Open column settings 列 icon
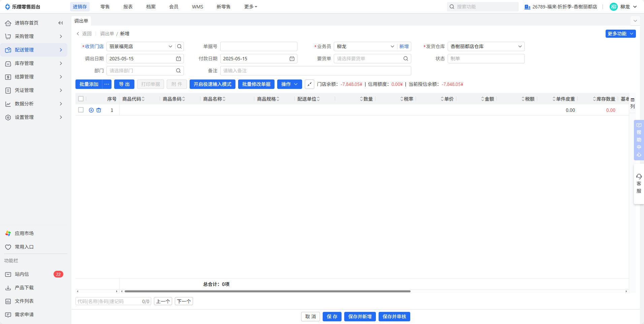 pos(633,103)
